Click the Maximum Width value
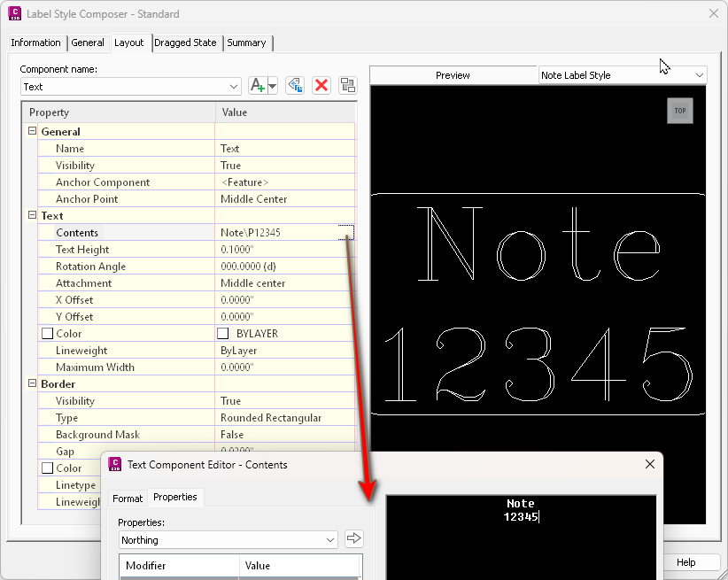728x580 pixels. pyautogui.click(x=285, y=367)
